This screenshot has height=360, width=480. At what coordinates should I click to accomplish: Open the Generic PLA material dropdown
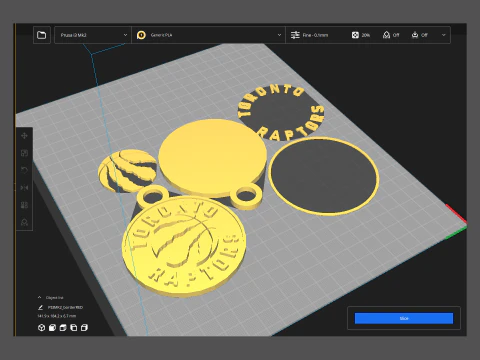click(x=209, y=35)
